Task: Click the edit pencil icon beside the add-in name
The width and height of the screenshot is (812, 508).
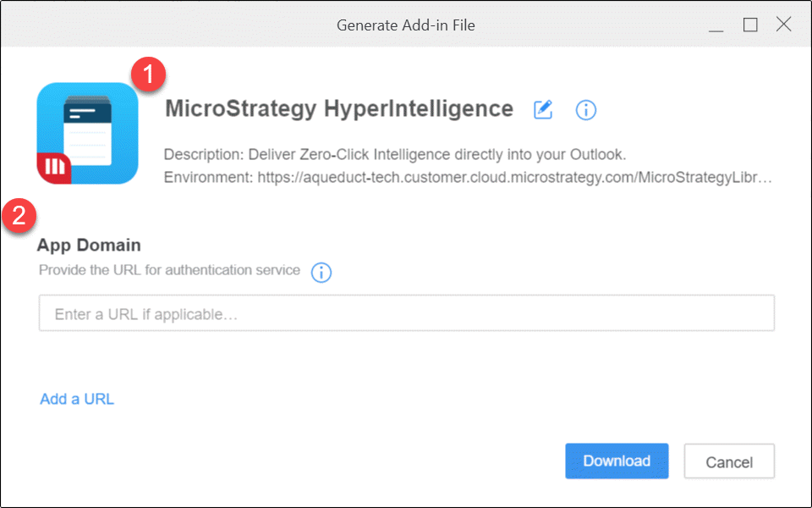Action: tap(543, 109)
